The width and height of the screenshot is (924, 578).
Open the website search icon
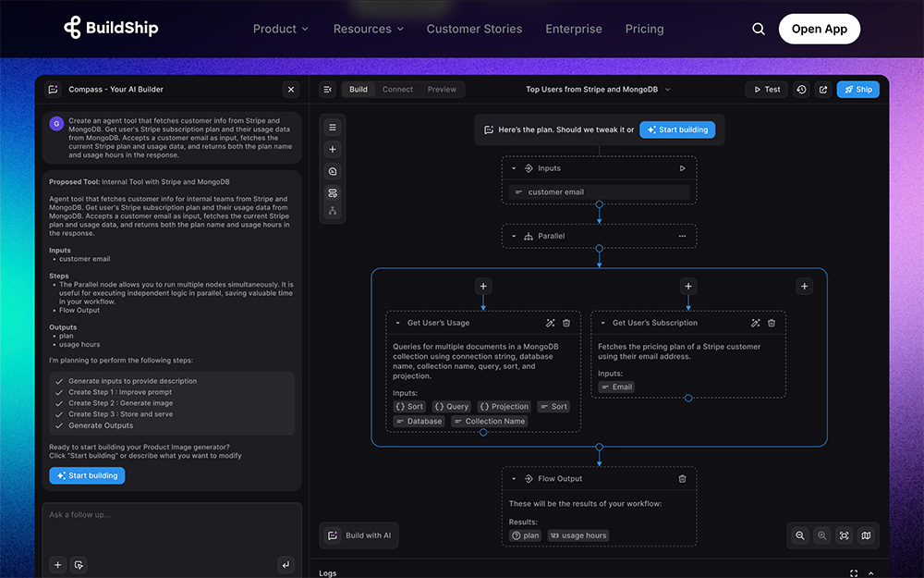(759, 29)
